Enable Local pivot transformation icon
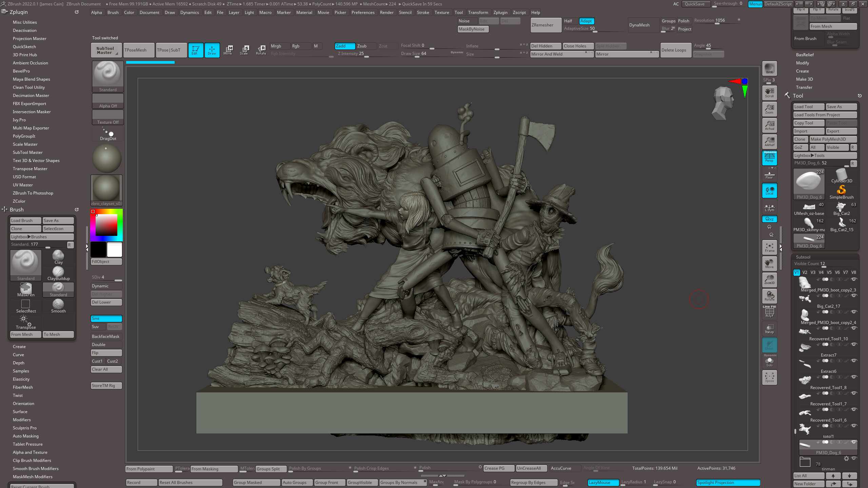868x488 pixels. [769, 190]
